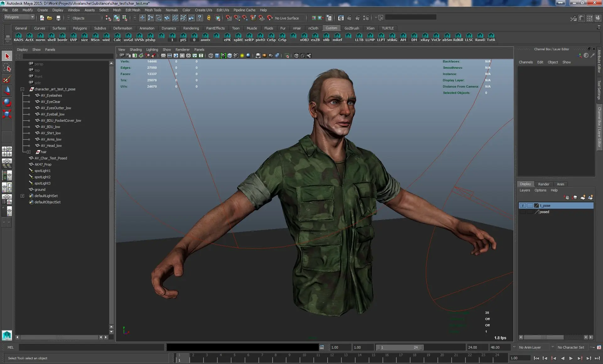
Task: Click the MEL command line input field
Action: [91, 347]
